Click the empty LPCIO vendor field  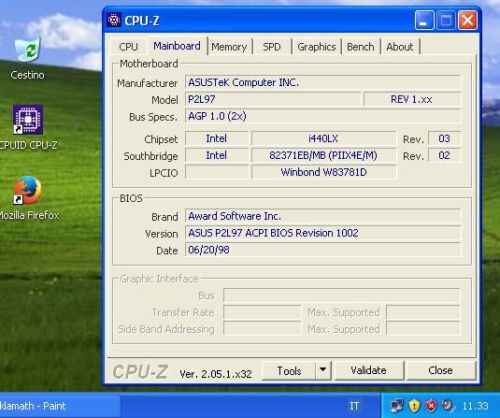pos(217,172)
